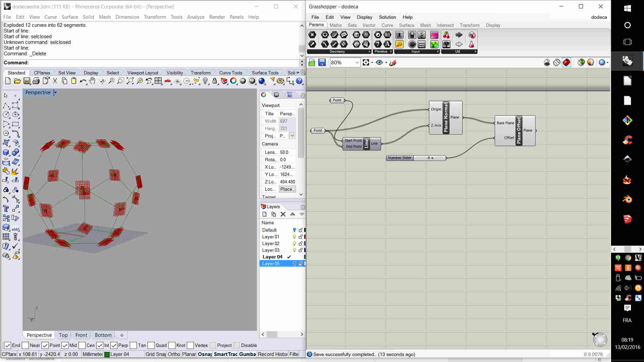Open the Grasshopper zoom percentage dropdown

click(357, 63)
